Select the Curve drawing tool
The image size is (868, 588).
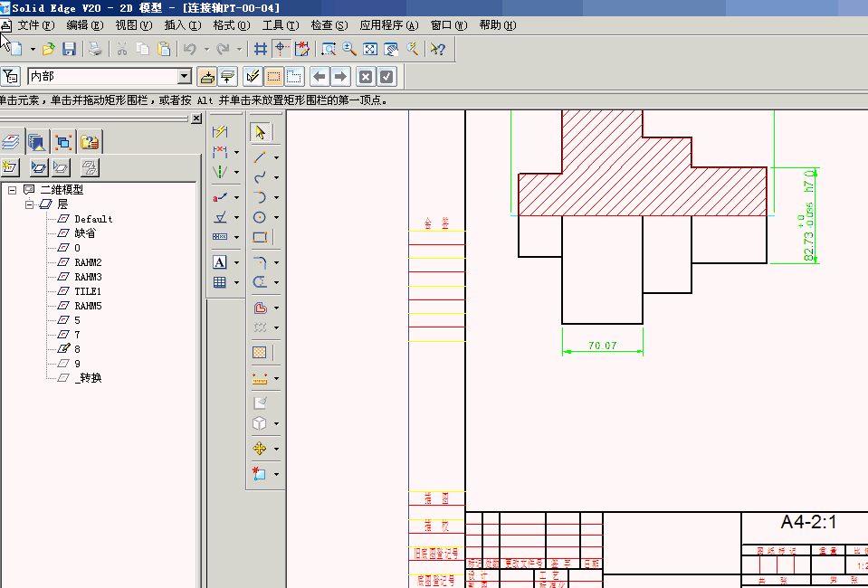(260, 177)
